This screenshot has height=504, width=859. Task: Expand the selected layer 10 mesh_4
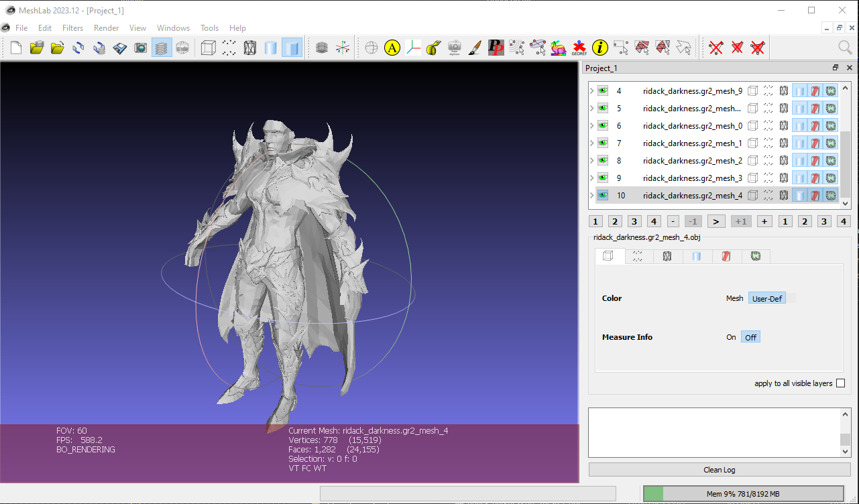[591, 195]
